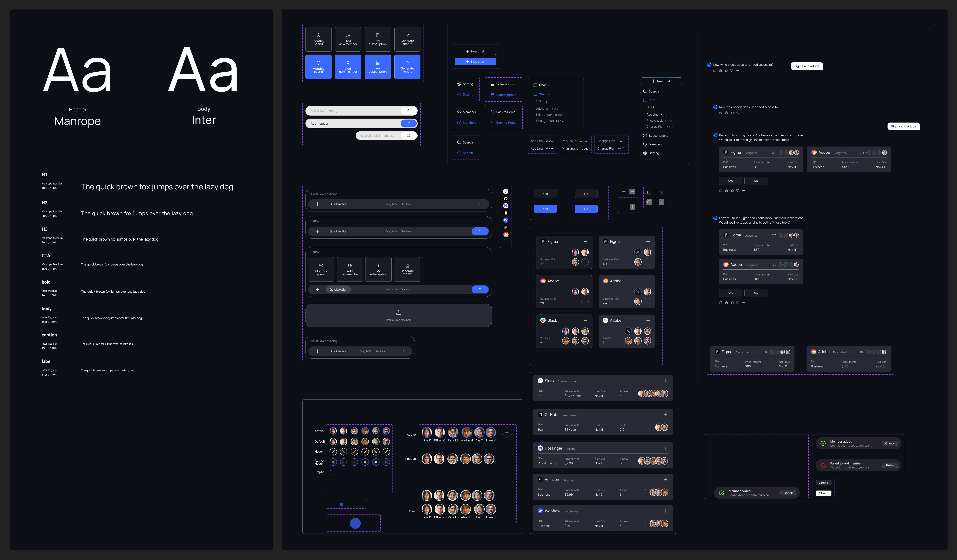
Task: Open the blue Back to Home nav item
Action: pos(503,123)
